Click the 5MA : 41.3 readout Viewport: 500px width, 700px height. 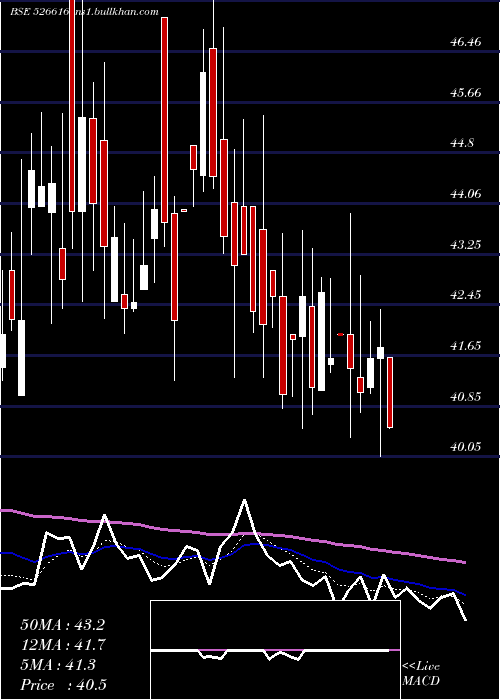pos(58,665)
